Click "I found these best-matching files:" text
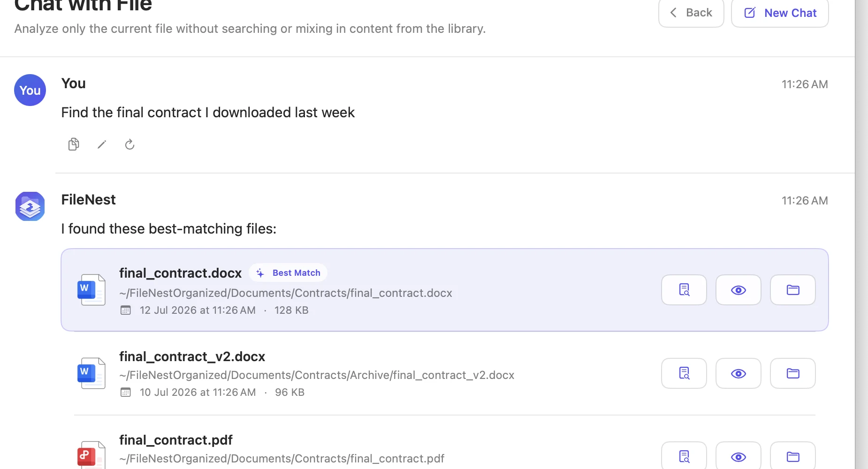Image resolution: width=868 pixels, height=469 pixels. [169, 229]
